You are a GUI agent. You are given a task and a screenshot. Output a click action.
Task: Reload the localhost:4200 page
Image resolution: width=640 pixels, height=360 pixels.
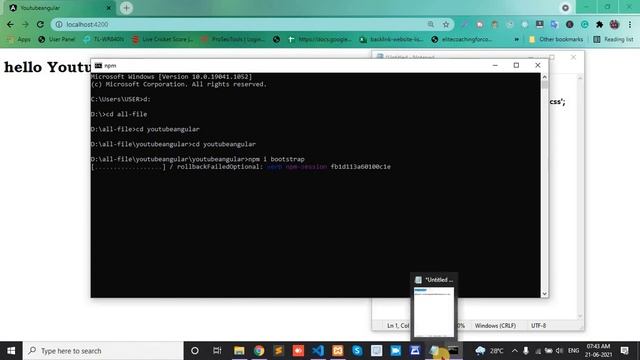pos(40,24)
